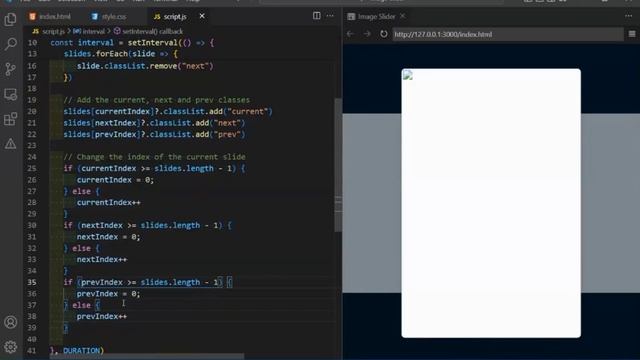This screenshot has height=360, width=640.
Task: Open the Explorer view in activity bar
Action: tap(10, 19)
